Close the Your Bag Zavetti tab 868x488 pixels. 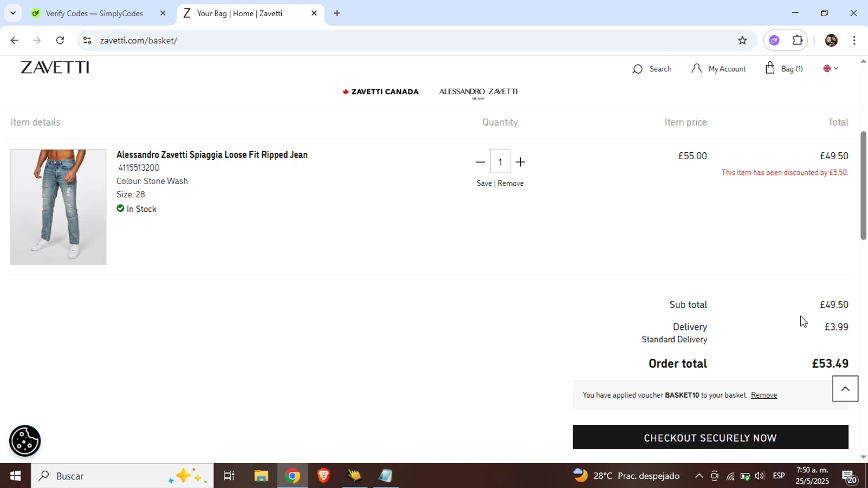coord(314,13)
